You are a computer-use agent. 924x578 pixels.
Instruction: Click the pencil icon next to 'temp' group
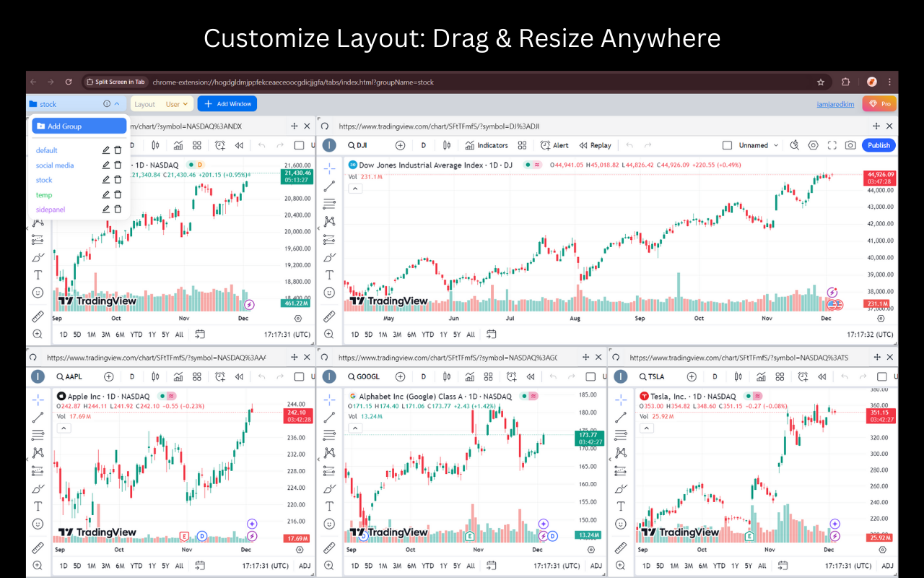(x=106, y=194)
